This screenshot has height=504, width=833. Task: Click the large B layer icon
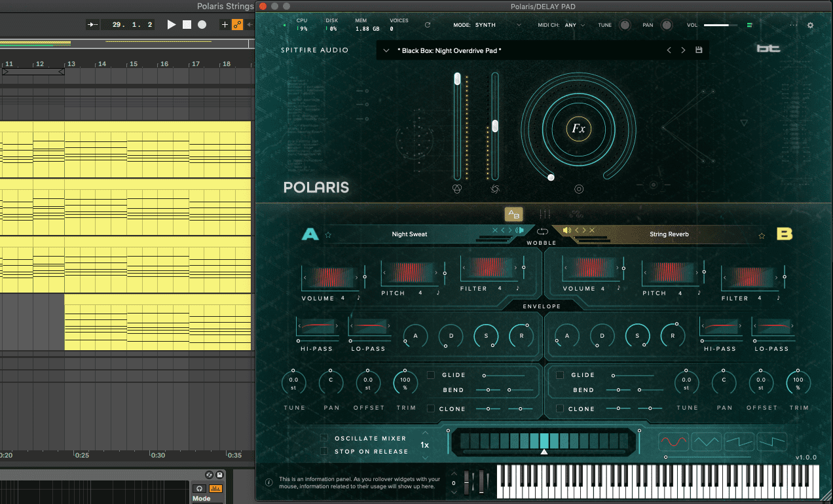(x=785, y=234)
